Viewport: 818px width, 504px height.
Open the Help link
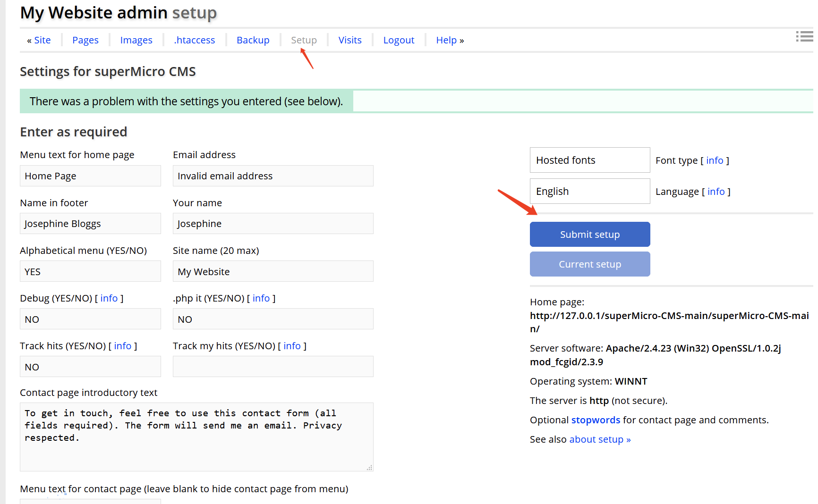tap(446, 40)
